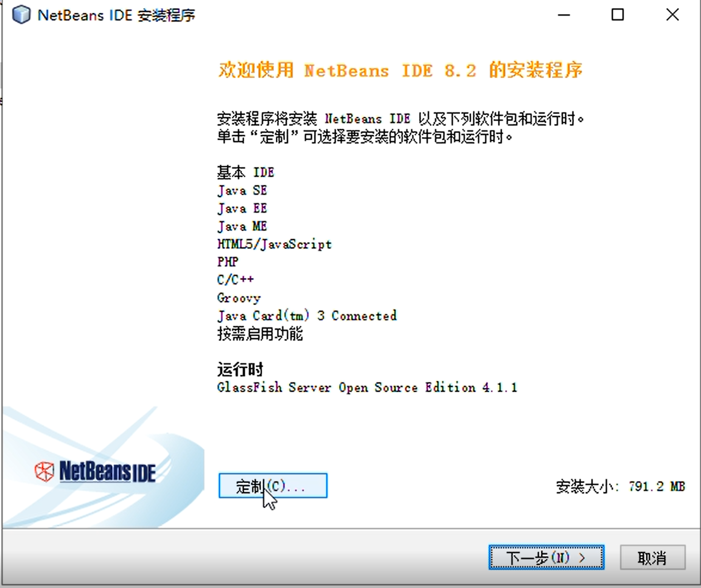Select the HTML5/JavaScript pack entry
Image resolution: width=701 pixels, height=588 pixels.
click(x=274, y=244)
